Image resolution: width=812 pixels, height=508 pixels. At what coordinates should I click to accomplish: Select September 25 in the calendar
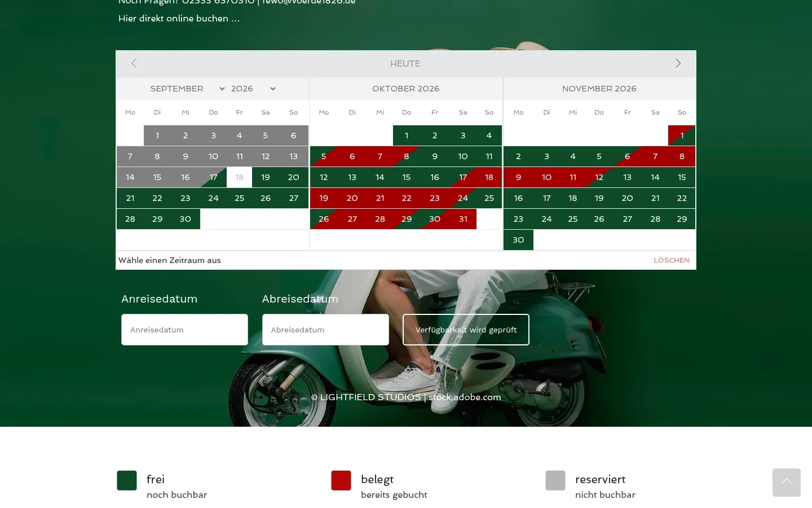coord(240,198)
